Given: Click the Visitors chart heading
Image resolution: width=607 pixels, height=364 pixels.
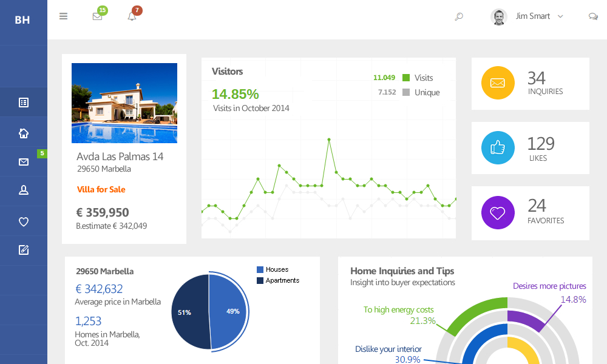Looking at the screenshot, I should (x=227, y=71).
